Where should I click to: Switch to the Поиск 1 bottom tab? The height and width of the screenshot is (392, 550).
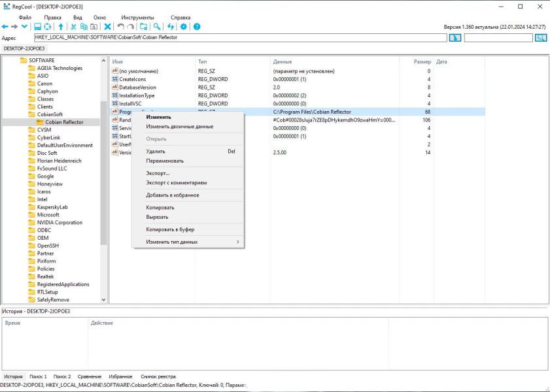[38, 376]
